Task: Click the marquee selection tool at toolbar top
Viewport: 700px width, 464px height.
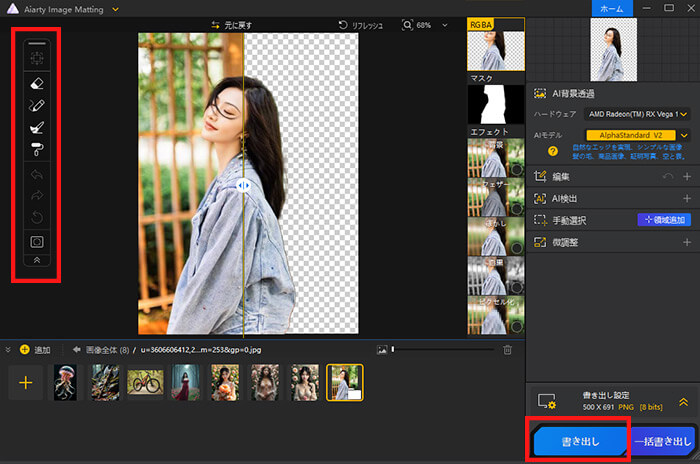Action: point(36,59)
